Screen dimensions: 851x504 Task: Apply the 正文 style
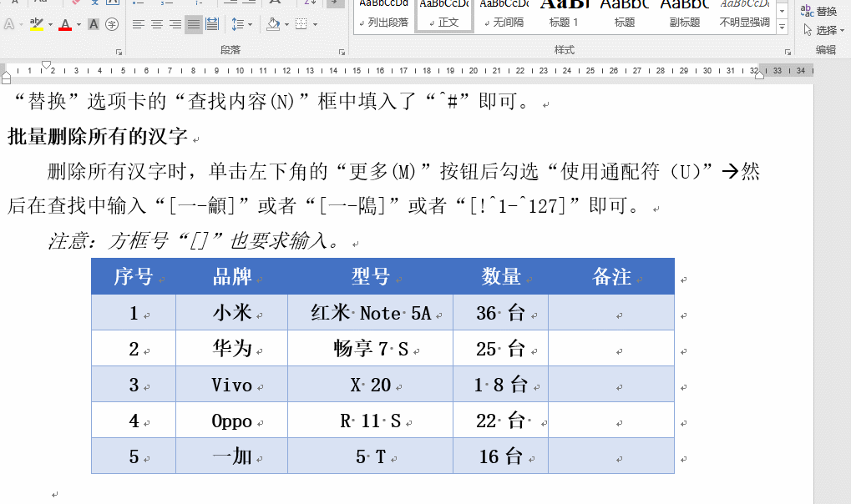coord(444,15)
